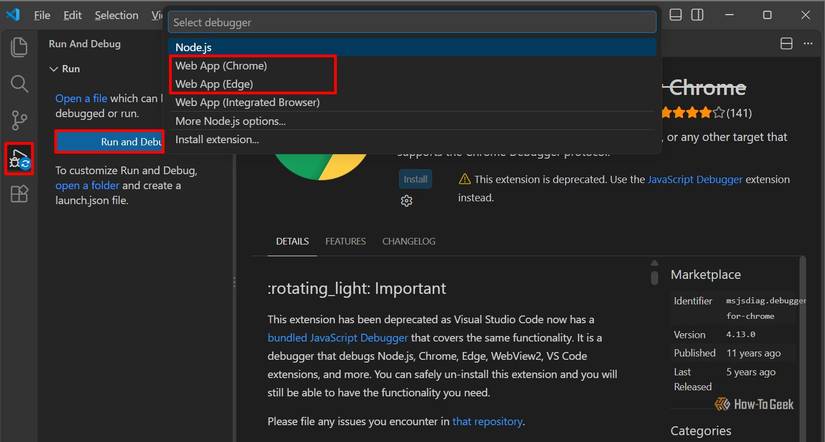
Task: Collapse the Run section chevron
Action: coord(53,69)
